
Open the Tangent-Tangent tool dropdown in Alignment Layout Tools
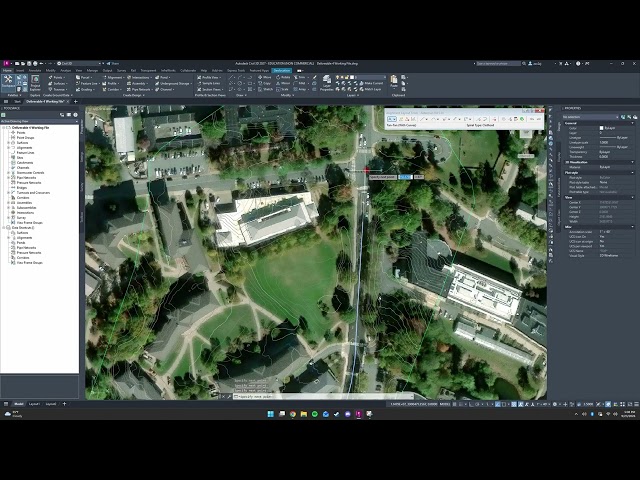click(x=392, y=119)
